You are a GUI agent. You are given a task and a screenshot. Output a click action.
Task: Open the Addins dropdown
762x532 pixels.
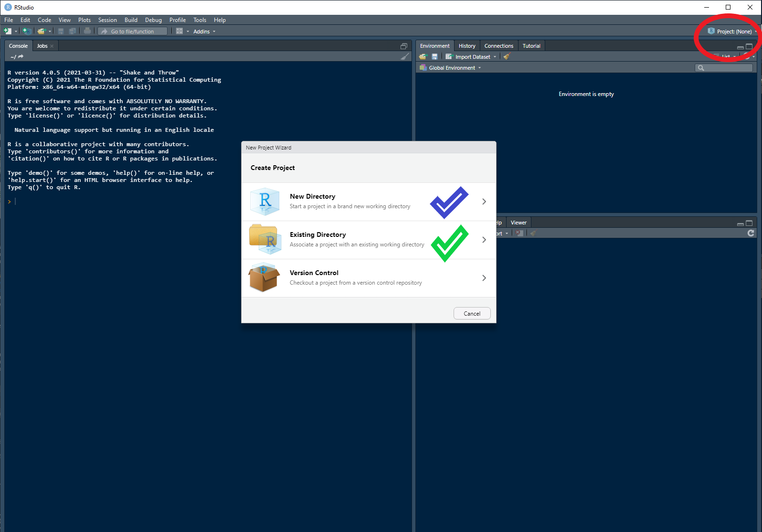204,32
